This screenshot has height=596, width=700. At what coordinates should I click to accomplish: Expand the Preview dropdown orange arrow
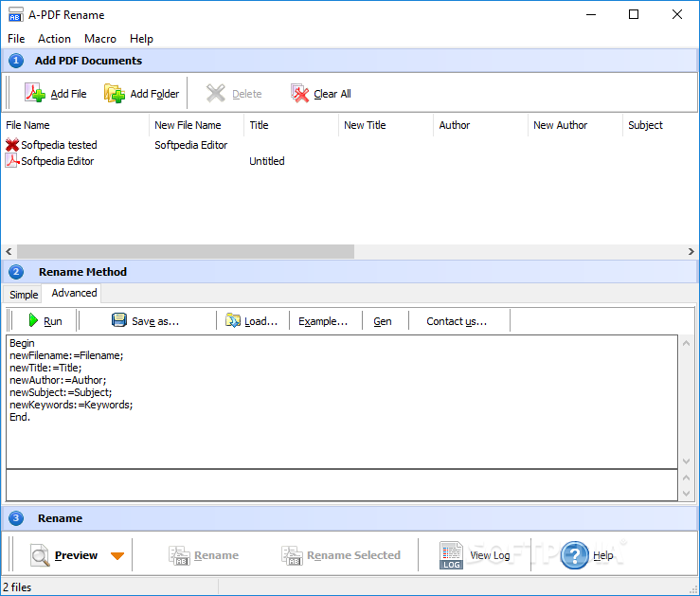point(117,556)
